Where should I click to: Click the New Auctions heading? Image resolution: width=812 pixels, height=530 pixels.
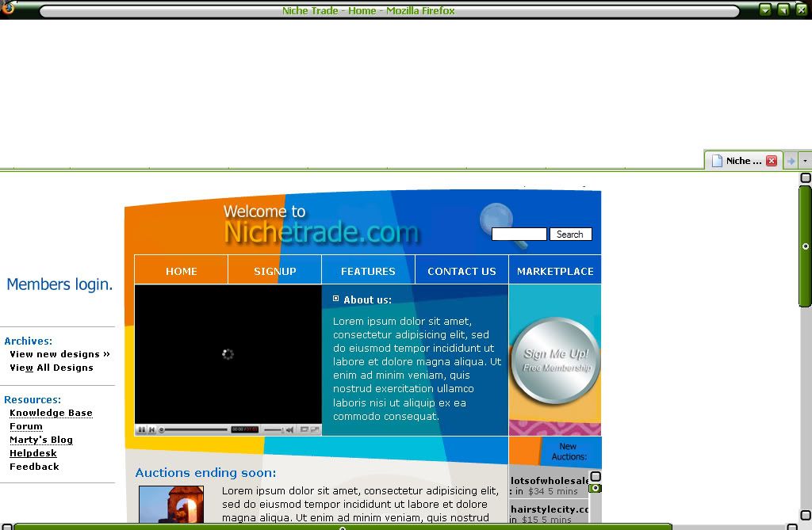point(569,452)
